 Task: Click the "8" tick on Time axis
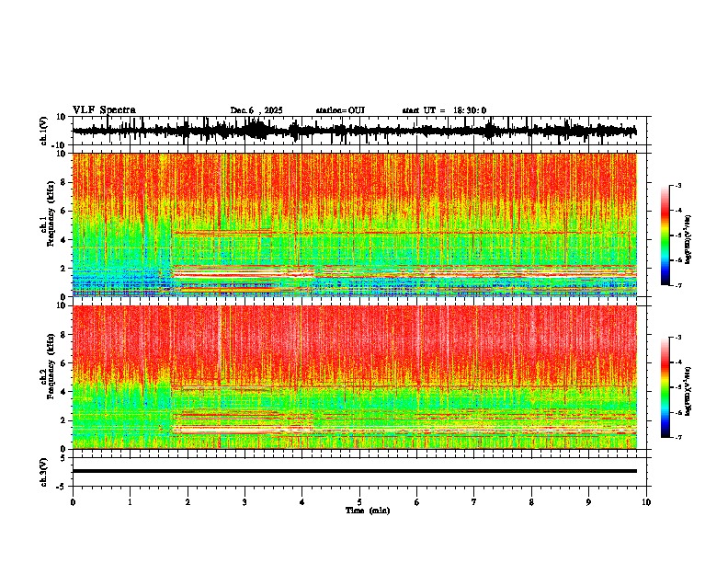(x=531, y=502)
